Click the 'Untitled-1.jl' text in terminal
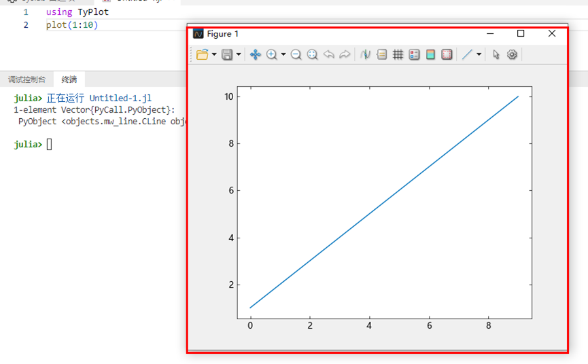This screenshot has width=588, height=364. click(120, 98)
